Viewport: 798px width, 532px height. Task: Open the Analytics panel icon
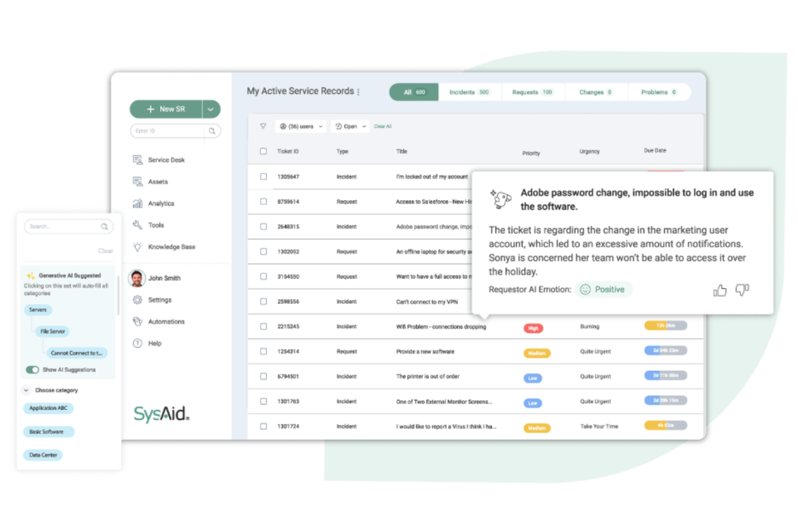point(138,203)
